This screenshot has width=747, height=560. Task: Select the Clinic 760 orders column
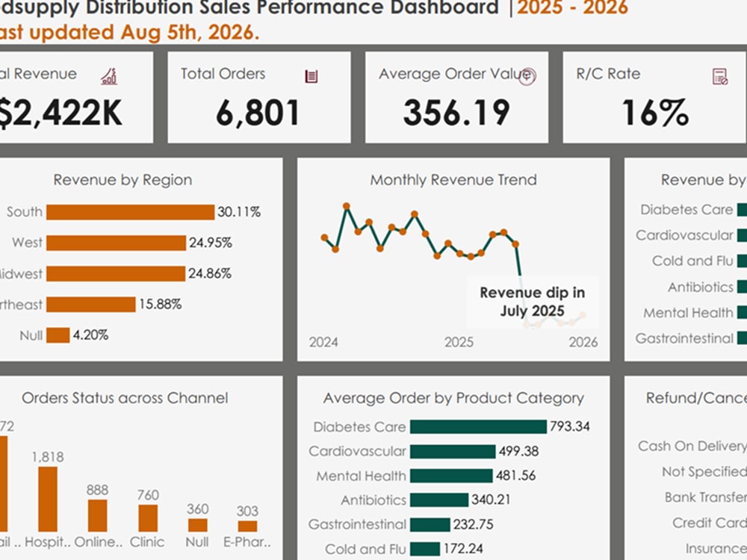pyautogui.click(x=148, y=518)
